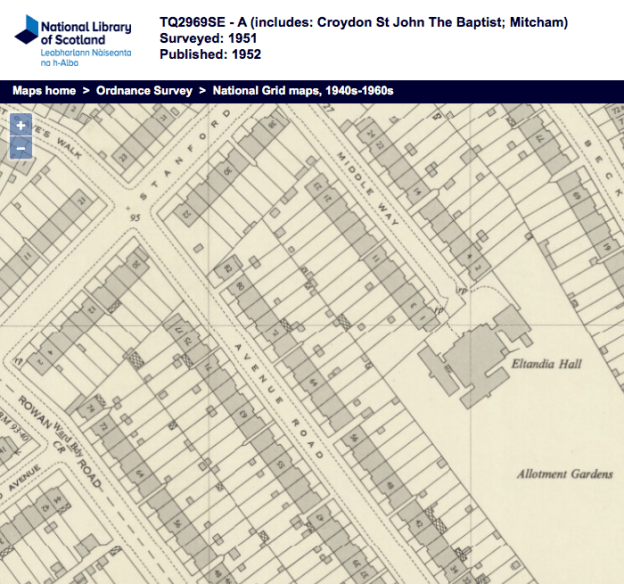This screenshot has height=584, width=624.
Task: Open National Grid maps, 1940s-1960s link
Action: 303,91
